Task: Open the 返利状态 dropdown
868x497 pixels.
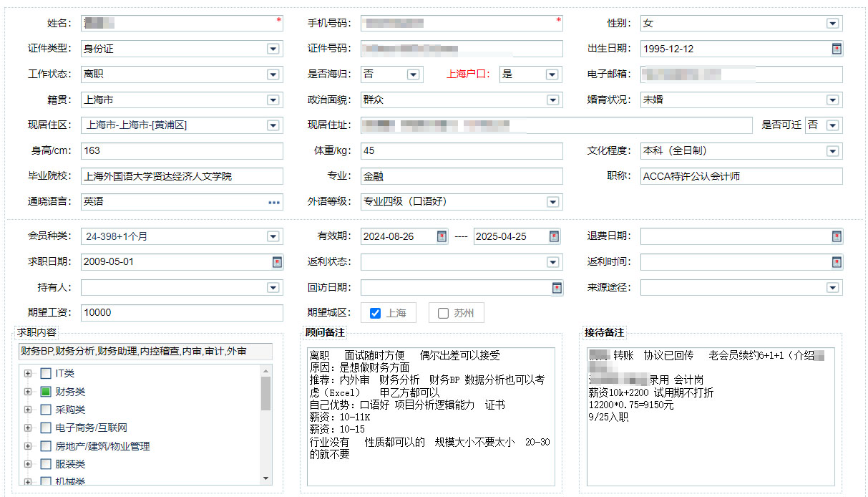Action: pyautogui.click(x=552, y=262)
